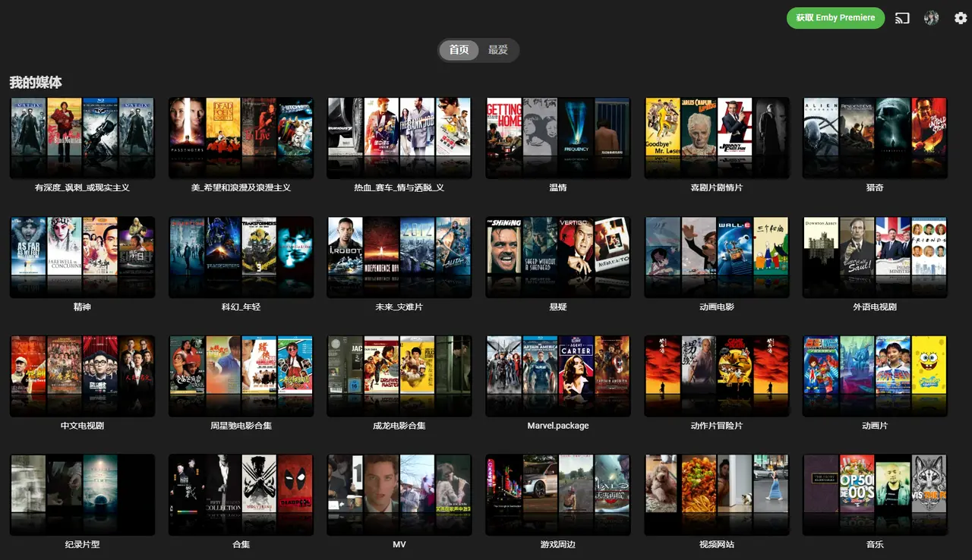Viewport: 972px width, 560px height.
Task: Click the Cast to device icon
Action: [x=902, y=18]
